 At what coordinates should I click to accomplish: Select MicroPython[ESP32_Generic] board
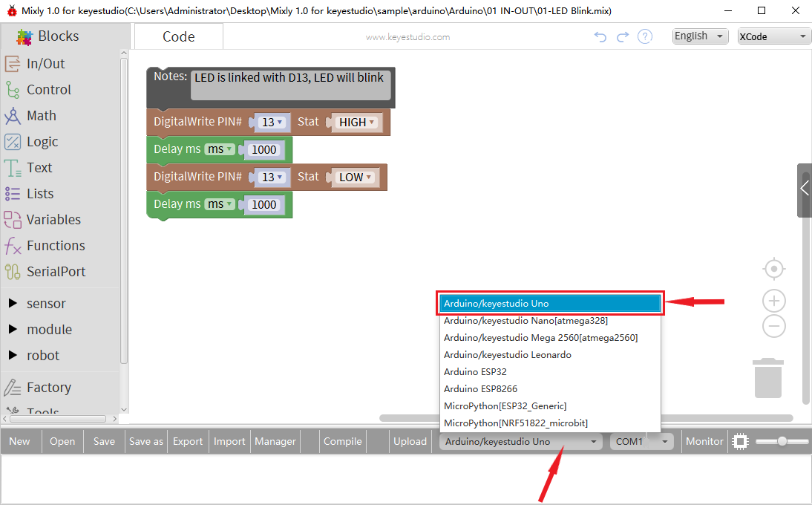point(550,406)
